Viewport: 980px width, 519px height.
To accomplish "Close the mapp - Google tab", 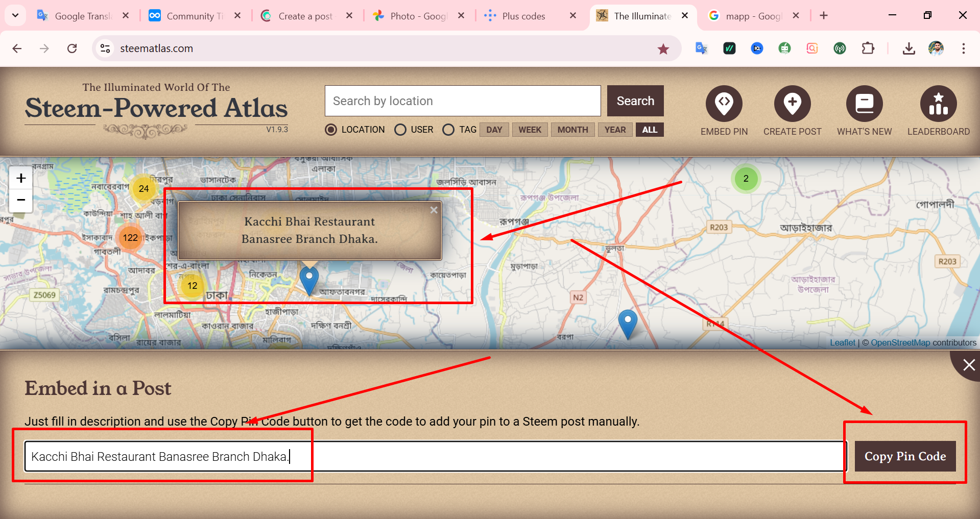I will (796, 16).
